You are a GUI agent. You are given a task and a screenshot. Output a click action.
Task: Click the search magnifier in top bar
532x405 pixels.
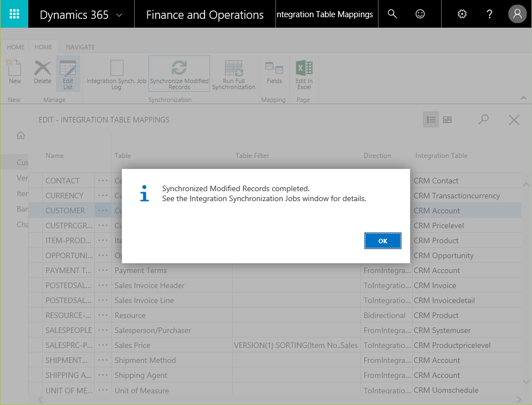click(392, 14)
